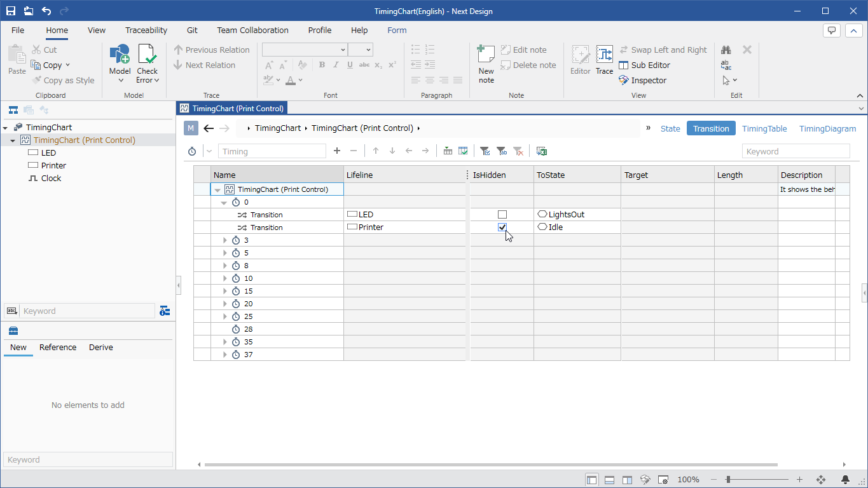Click the filter with checkbox icon
Screen dimensions: 868x488
pyautogui.click(x=485, y=151)
